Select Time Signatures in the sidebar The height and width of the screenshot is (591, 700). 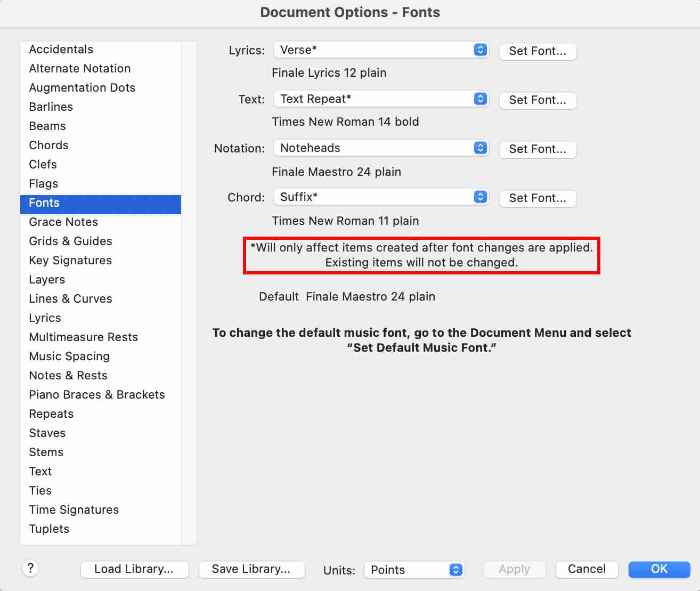74,510
